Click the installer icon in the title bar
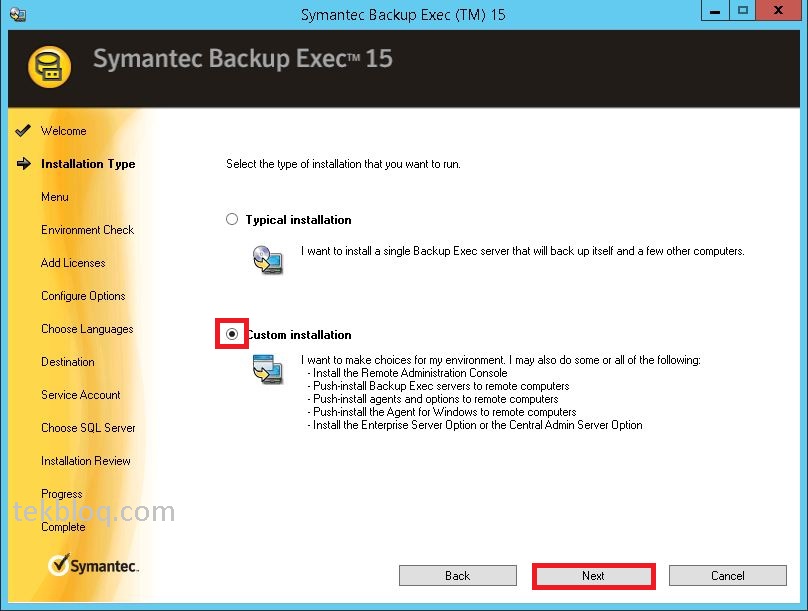Image resolution: width=808 pixels, height=611 pixels. point(18,13)
